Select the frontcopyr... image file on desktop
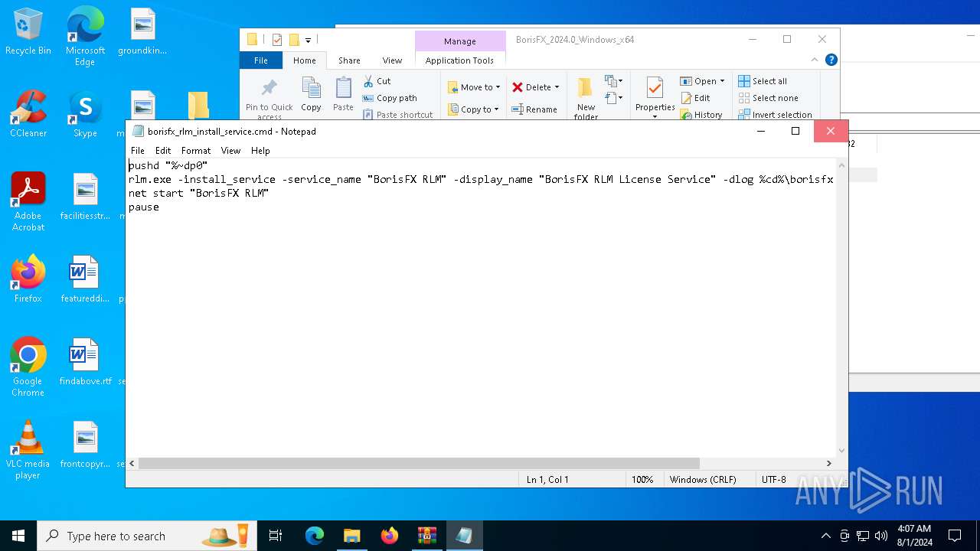Screen dimensions: 980x551 pos(85,445)
